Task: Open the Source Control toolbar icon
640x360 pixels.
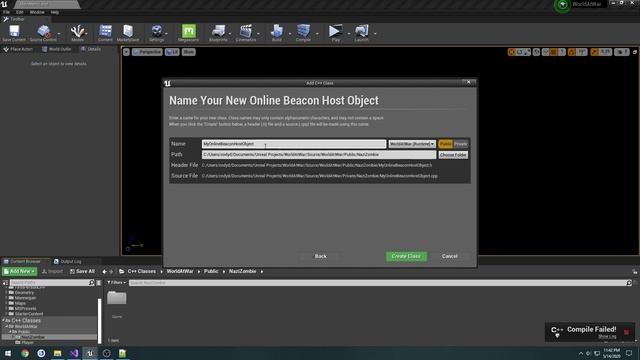Action: 43,33
